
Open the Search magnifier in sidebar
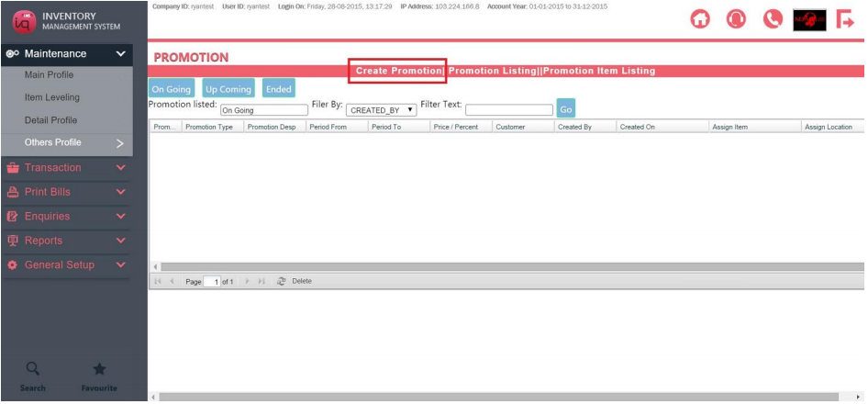coord(33,369)
